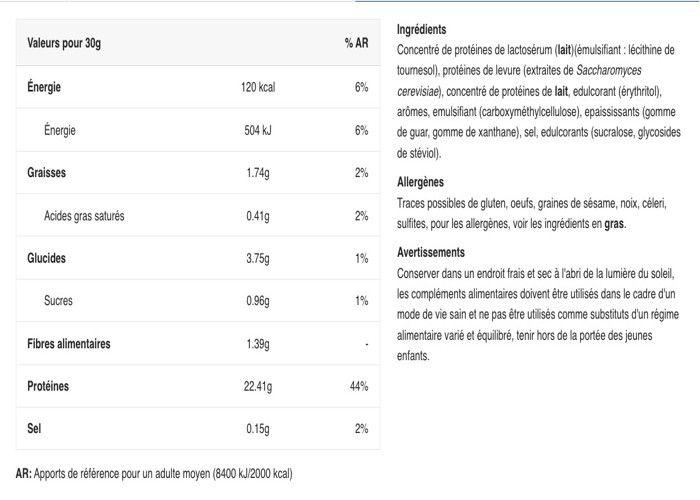Click the Sel row label

pyautogui.click(x=34, y=429)
